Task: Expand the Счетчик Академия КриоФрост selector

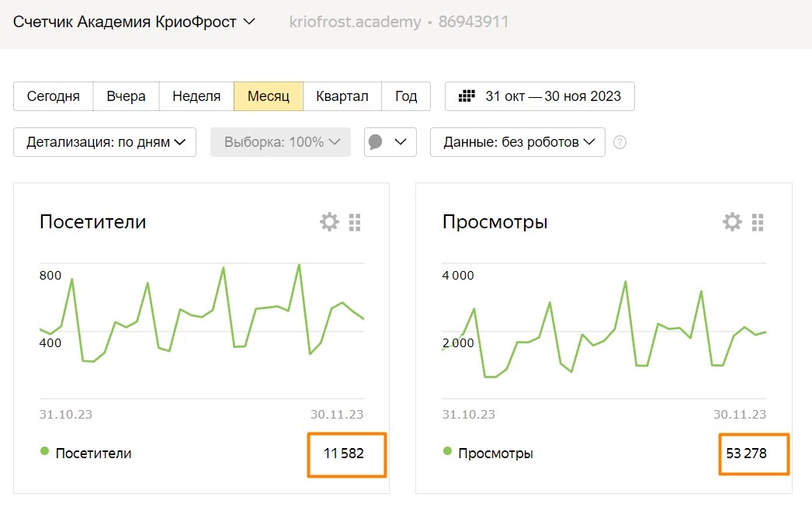Action: 134,22
